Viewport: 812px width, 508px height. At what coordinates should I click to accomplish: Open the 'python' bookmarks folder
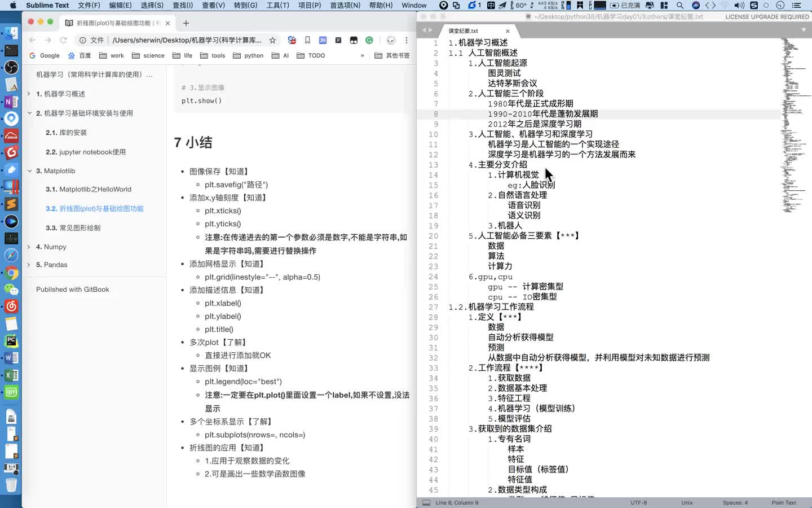pyautogui.click(x=248, y=55)
